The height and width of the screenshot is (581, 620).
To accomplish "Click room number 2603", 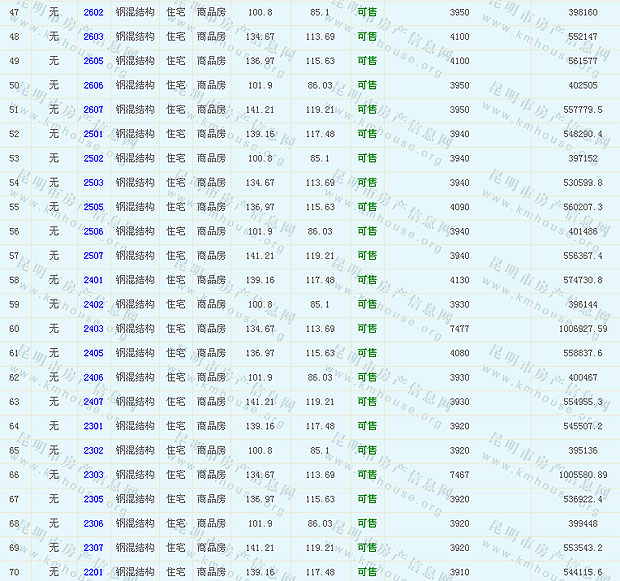I will click(93, 36).
